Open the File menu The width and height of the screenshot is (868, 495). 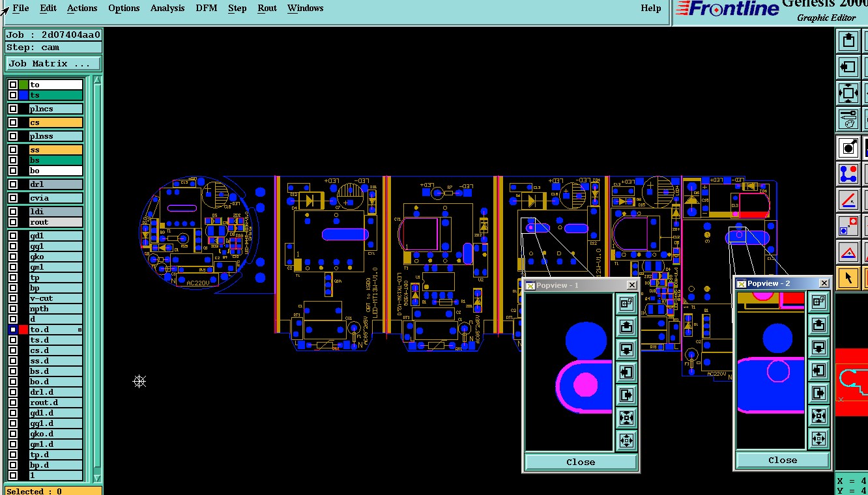(21, 8)
